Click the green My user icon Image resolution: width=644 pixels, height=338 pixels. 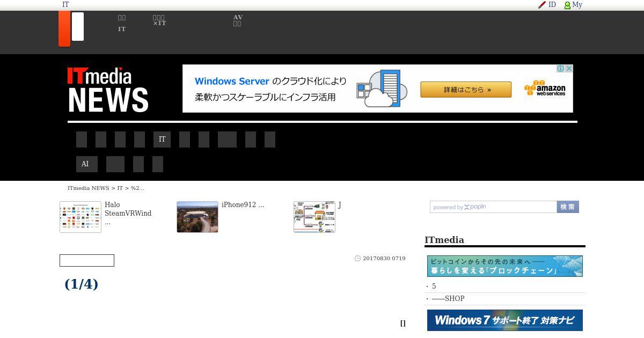point(567,5)
